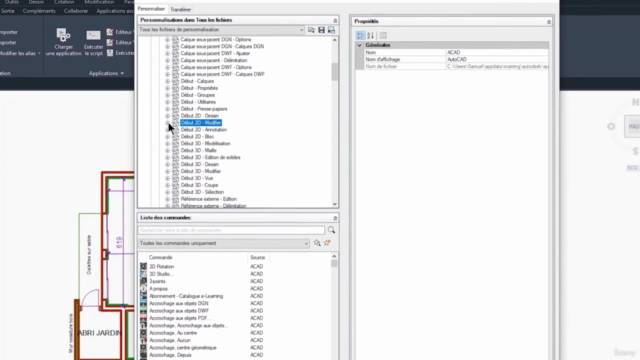Expand the Début 3D - Modélisation node
640x360 pixels.
coord(167,144)
